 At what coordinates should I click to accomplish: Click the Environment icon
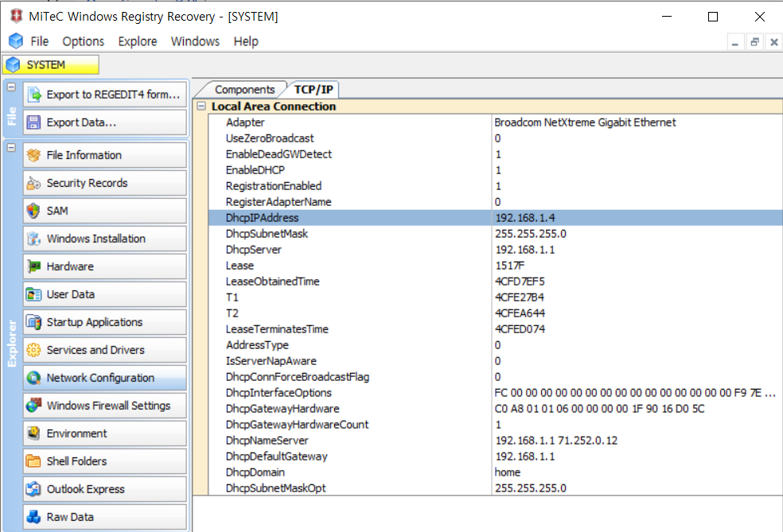click(34, 433)
